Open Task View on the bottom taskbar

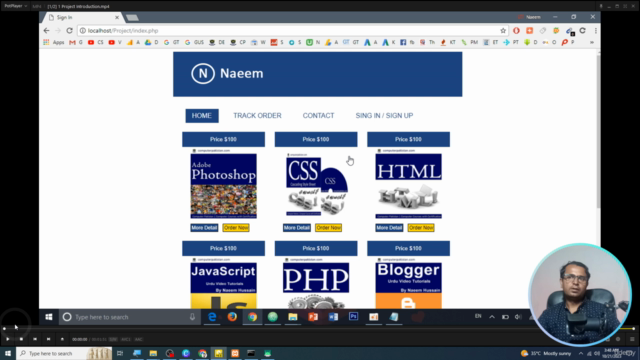(x=120, y=353)
